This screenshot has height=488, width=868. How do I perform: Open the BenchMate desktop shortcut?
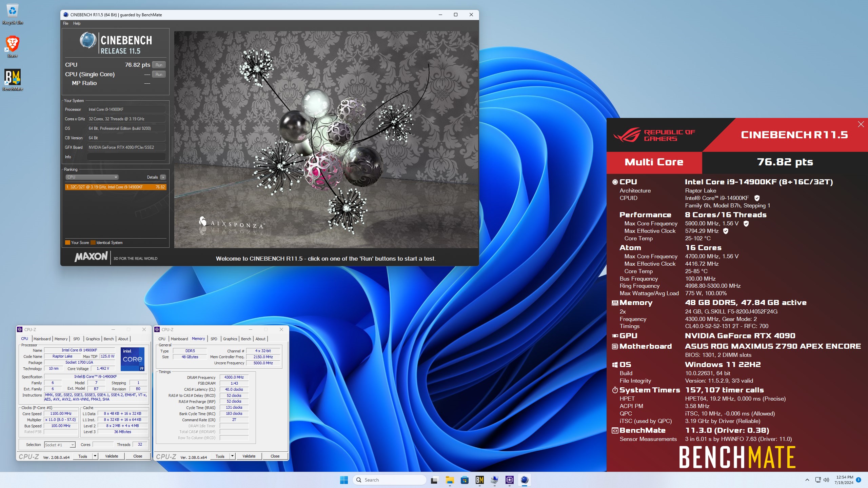tap(13, 80)
